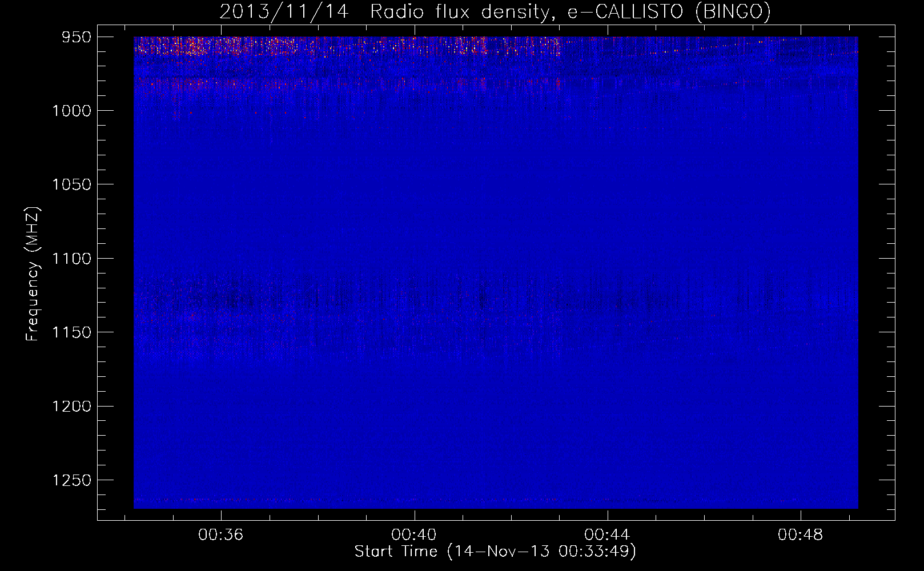Click the 950 frequency tick label

(77, 37)
